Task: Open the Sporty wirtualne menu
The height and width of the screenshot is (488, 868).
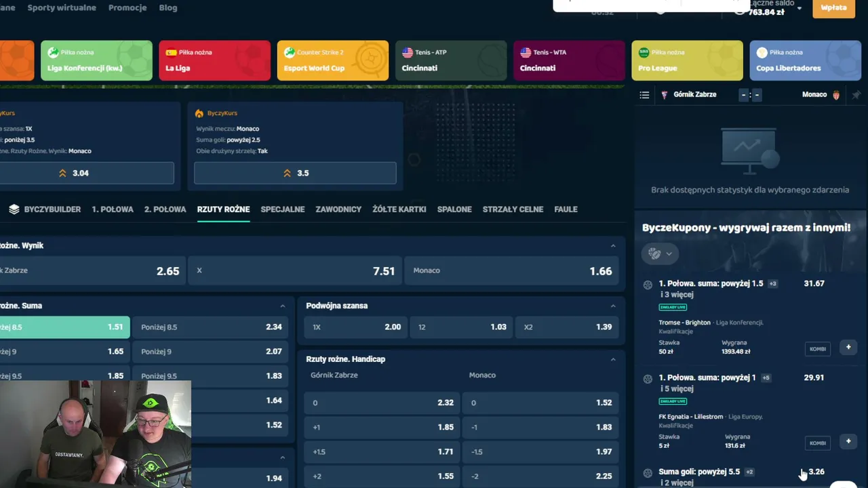Action: [62, 8]
